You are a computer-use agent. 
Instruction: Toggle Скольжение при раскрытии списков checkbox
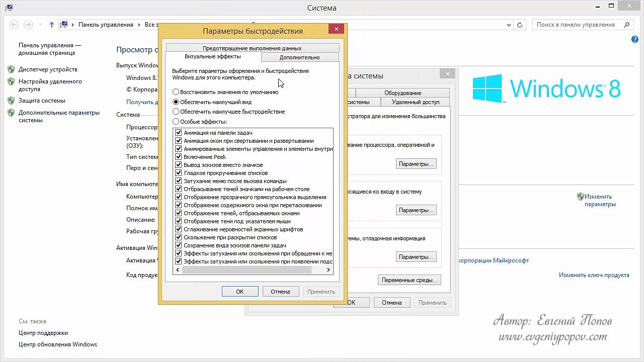pos(178,237)
